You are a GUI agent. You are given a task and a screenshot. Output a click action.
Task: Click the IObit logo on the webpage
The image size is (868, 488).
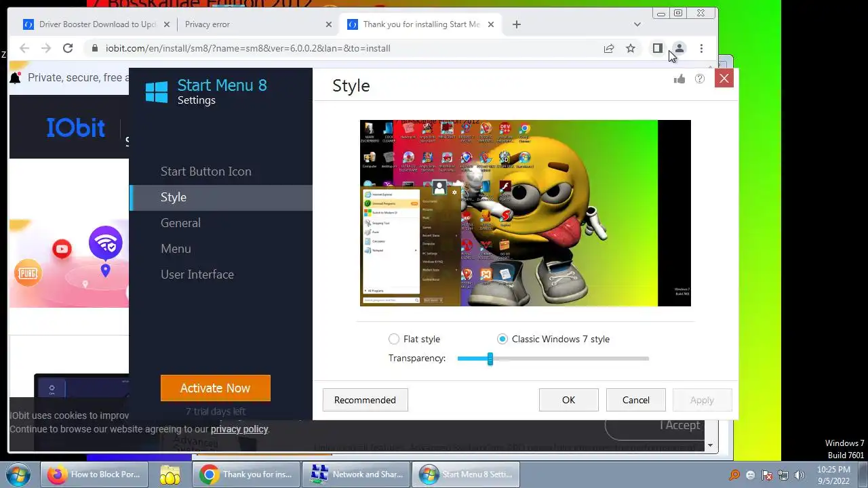tap(76, 127)
